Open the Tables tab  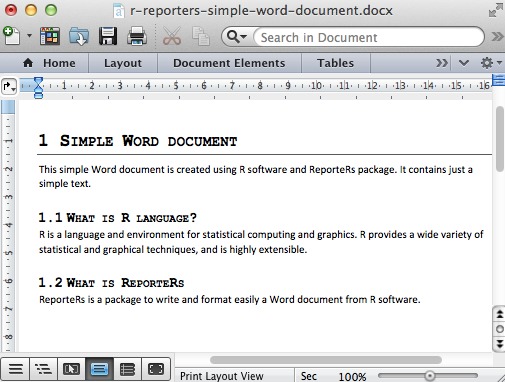click(335, 63)
